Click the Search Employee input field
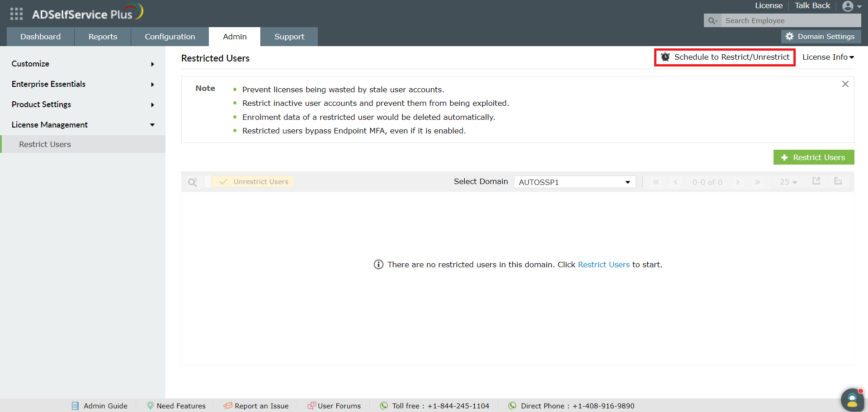868x412 pixels. pyautogui.click(x=791, y=21)
